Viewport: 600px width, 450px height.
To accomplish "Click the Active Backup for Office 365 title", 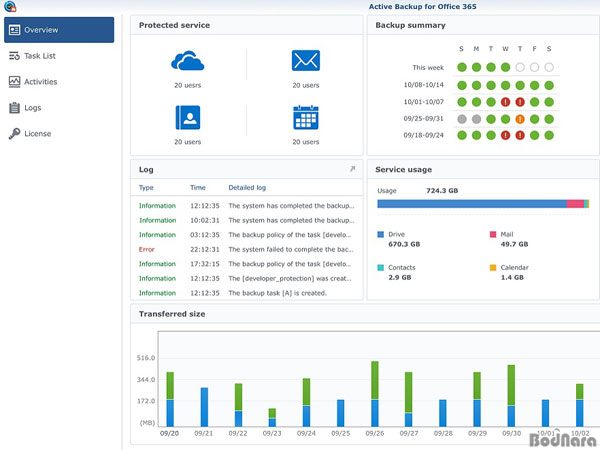I will pyautogui.click(x=422, y=7).
